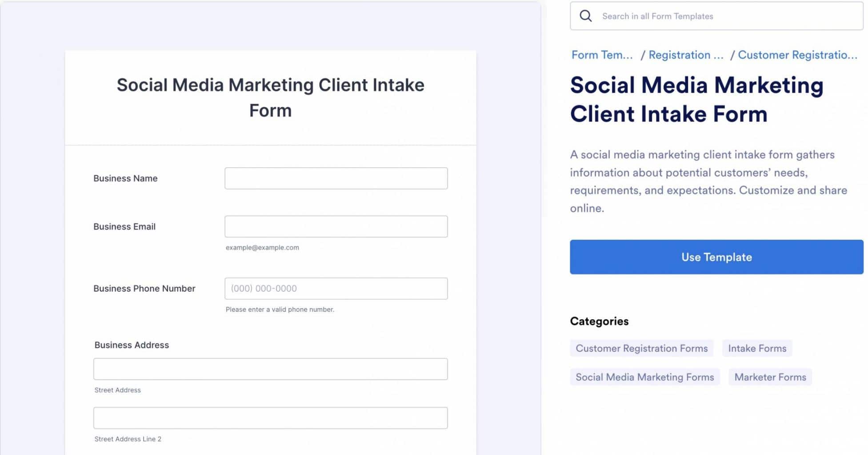
Task: Click the Use Template button
Action: 716,257
